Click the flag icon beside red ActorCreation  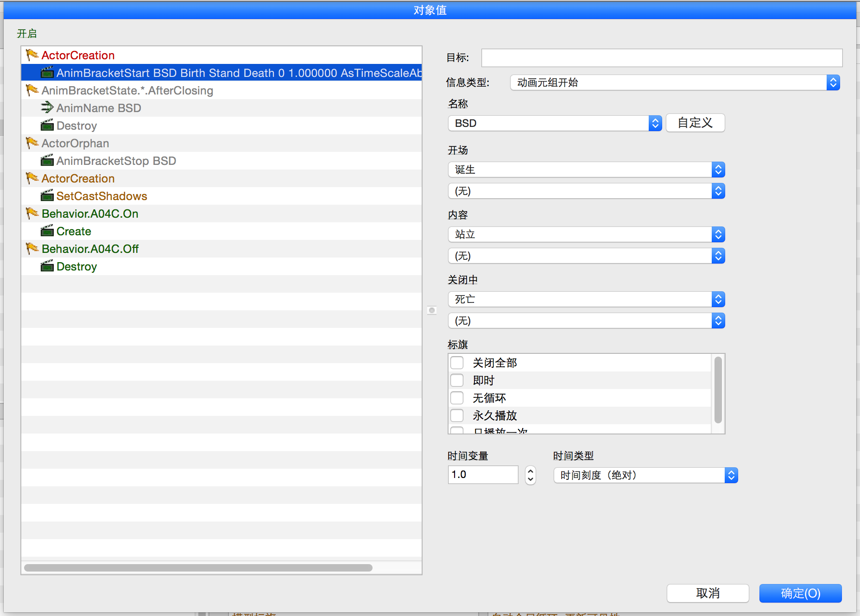(x=32, y=55)
